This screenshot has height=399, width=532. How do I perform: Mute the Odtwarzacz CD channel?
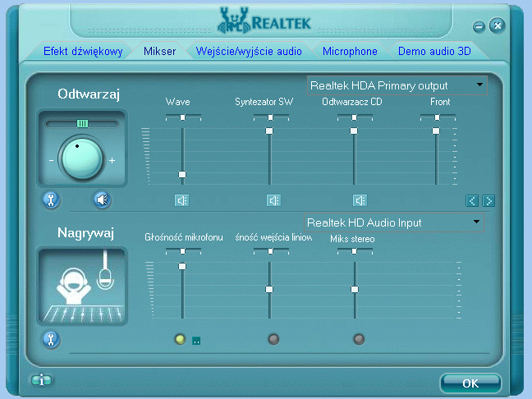click(x=360, y=200)
